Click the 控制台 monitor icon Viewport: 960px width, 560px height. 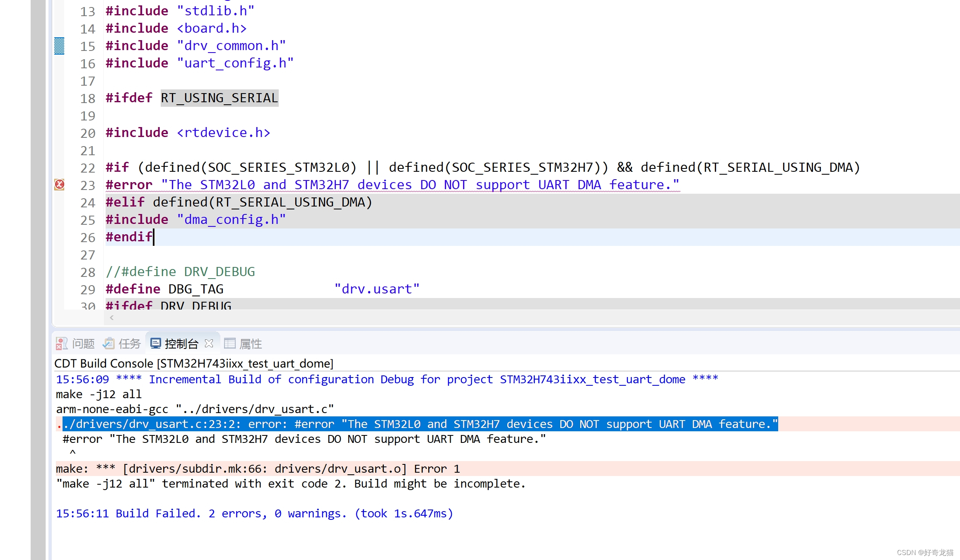click(156, 343)
